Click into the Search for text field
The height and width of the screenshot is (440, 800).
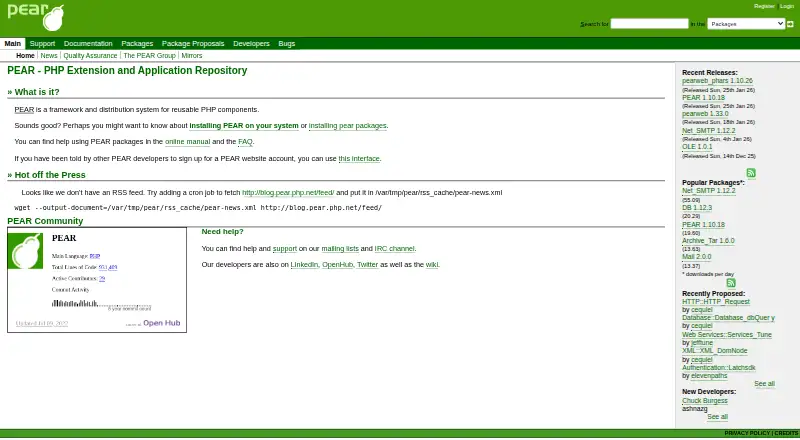coord(649,23)
